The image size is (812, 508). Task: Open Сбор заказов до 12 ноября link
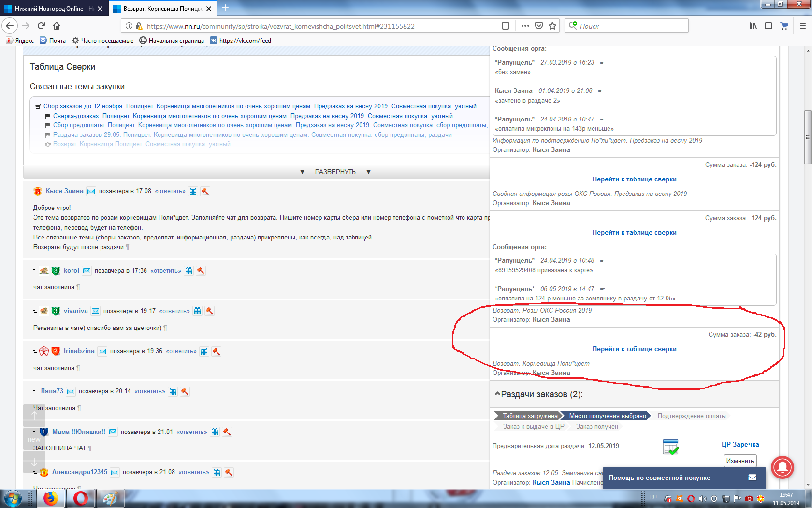click(260, 106)
